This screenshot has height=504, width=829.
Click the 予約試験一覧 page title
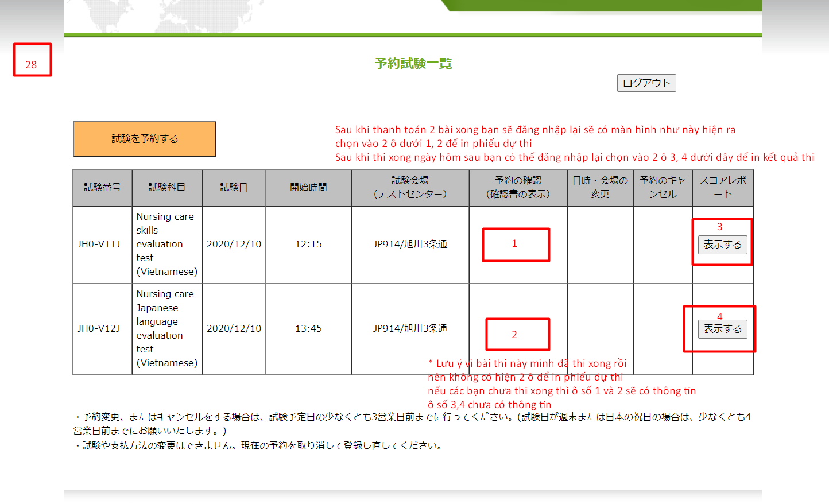pyautogui.click(x=413, y=63)
